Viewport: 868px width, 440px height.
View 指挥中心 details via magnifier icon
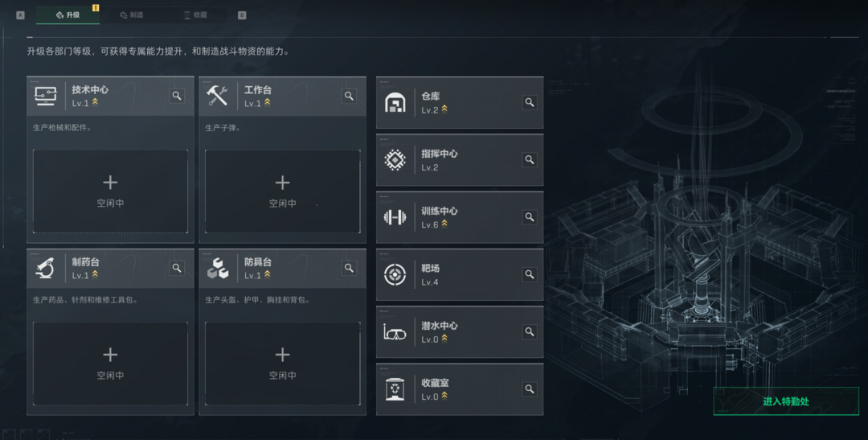(x=529, y=159)
